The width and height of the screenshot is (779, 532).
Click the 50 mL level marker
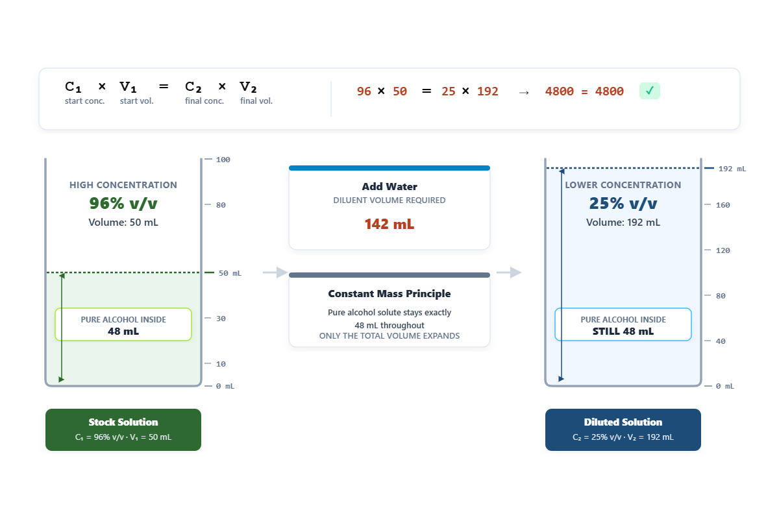click(x=223, y=273)
